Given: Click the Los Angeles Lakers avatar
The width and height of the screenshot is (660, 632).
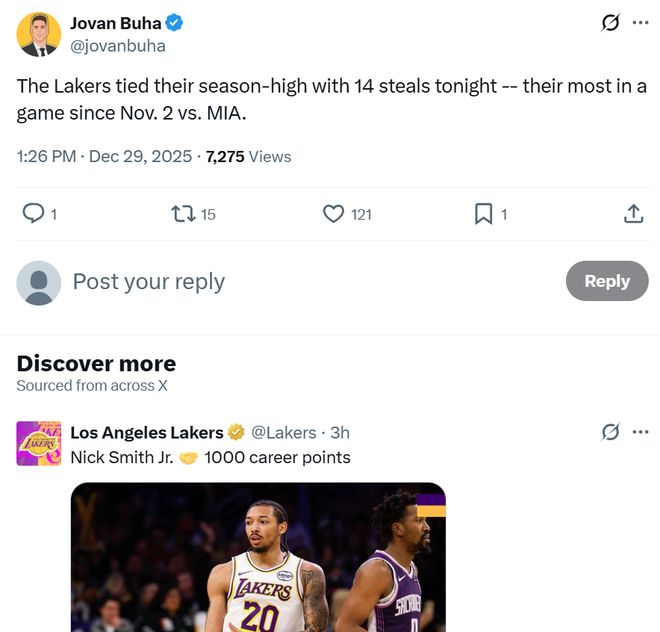Looking at the screenshot, I should [39, 443].
